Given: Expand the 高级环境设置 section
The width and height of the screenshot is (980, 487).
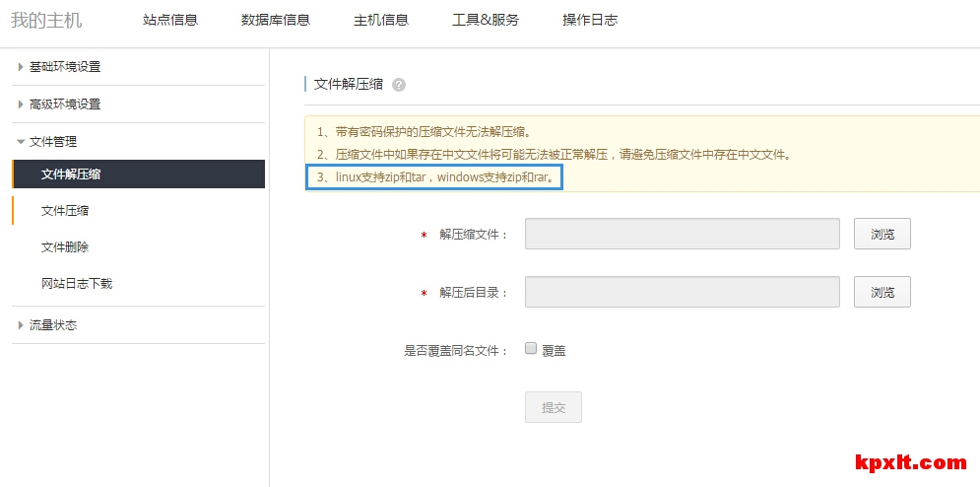Looking at the screenshot, I should pos(64,104).
